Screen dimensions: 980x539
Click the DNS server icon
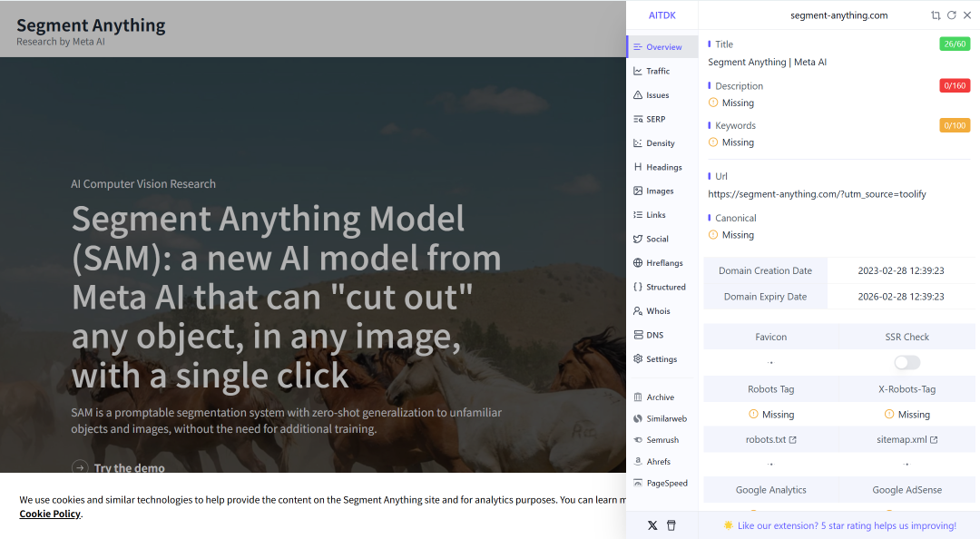638,335
